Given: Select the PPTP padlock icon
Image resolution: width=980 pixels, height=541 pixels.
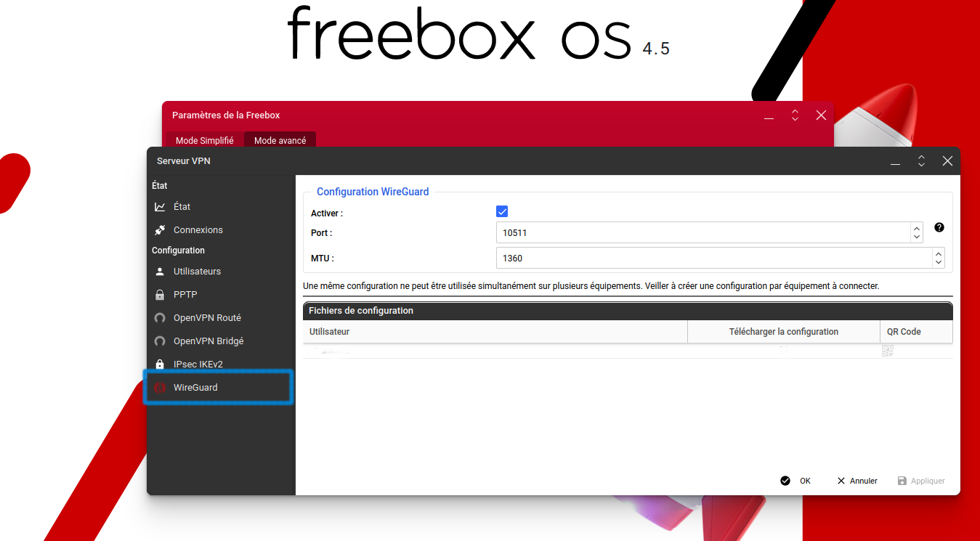Looking at the screenshot, I should [x=160, y=295].
